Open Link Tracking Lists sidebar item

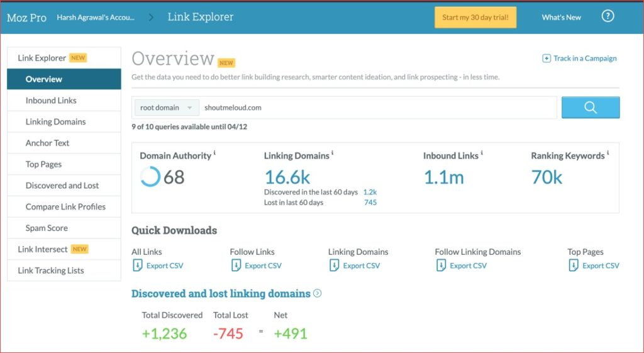(64, 271)
